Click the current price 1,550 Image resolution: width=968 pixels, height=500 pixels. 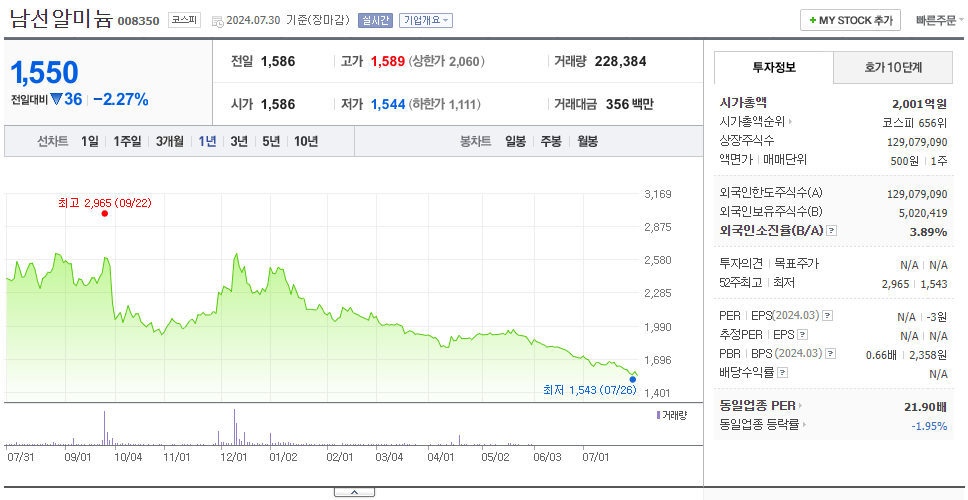click(44, 73)
